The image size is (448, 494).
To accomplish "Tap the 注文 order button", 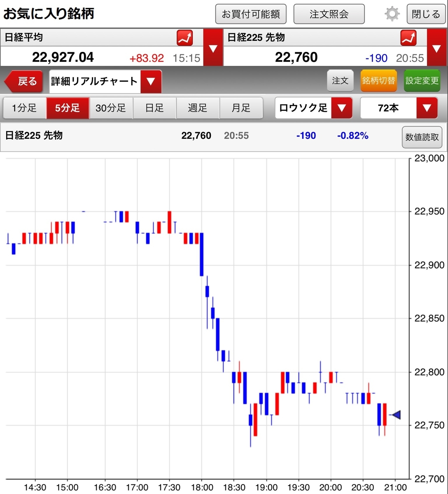I will pos(341,81).
